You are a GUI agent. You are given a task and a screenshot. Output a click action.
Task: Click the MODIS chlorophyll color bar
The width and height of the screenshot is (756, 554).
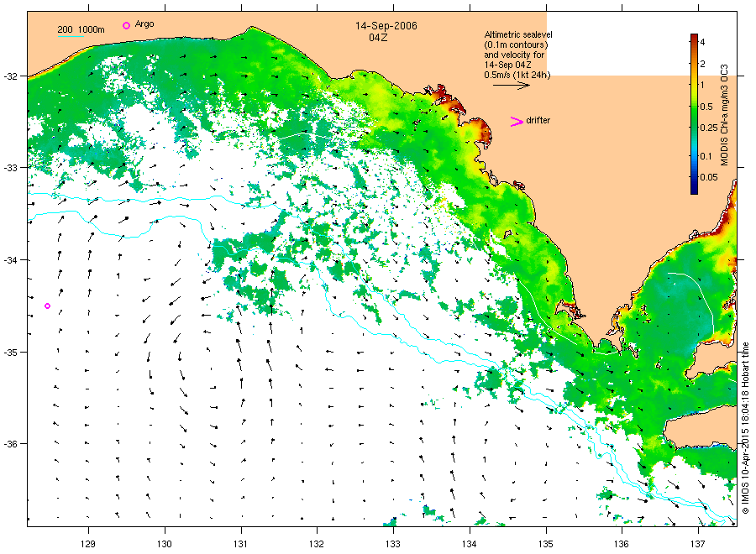tap(694, 114)
